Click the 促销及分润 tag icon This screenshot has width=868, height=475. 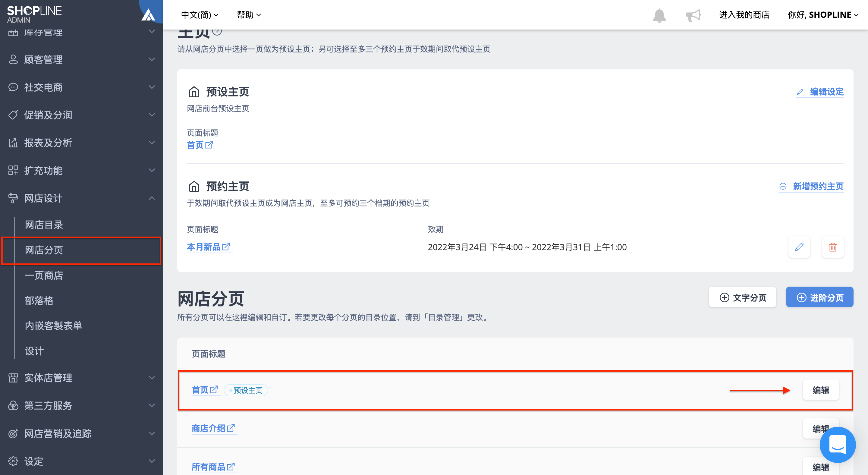click(x=13, y=115)
